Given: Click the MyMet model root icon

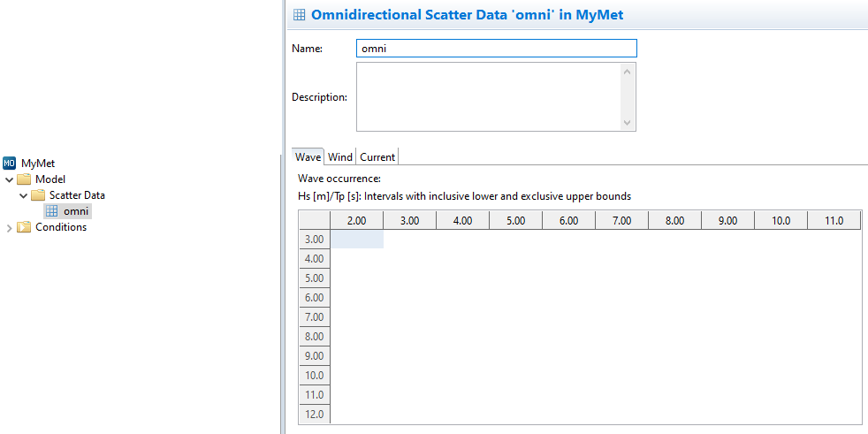Looking at the screenshot, I should [x=10, y=164].
